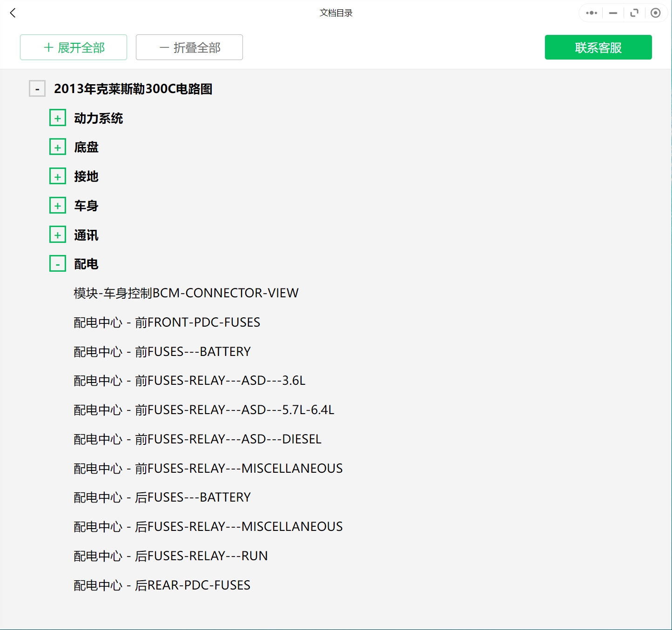Open 模块-车身控制BCM-CONNECTOR-VIEW document
Image resolution: width=672 pixels, height=630 pixels.
(x=185, y=293)
